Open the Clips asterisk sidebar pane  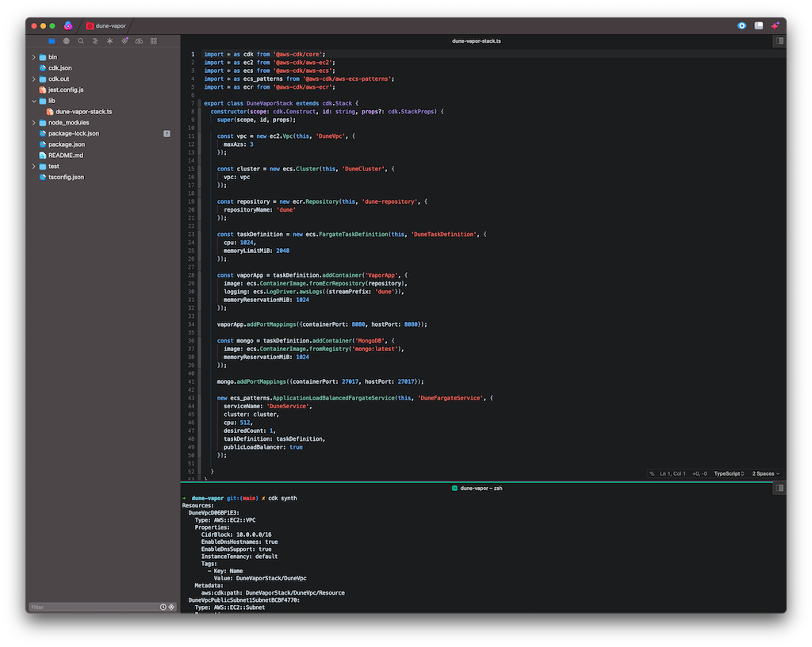(x=109, y=41)
